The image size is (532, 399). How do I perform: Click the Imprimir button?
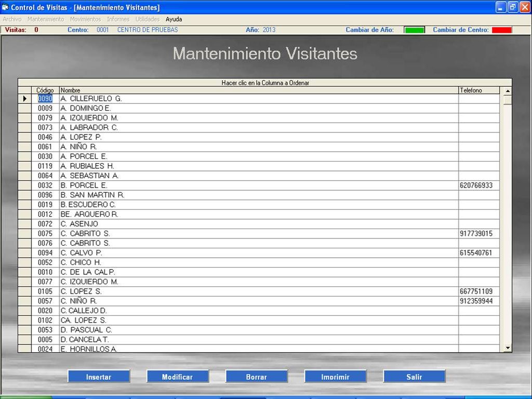click(335, 377)
